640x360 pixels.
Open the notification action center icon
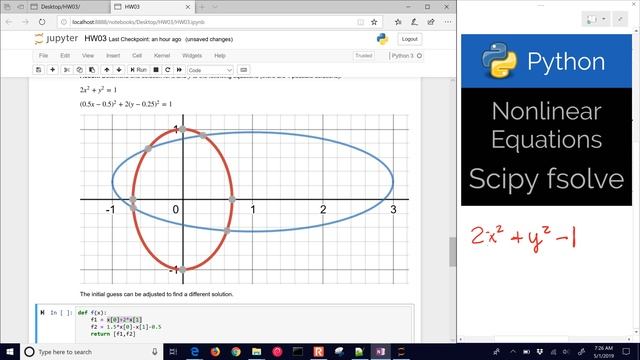pos(627,351)
